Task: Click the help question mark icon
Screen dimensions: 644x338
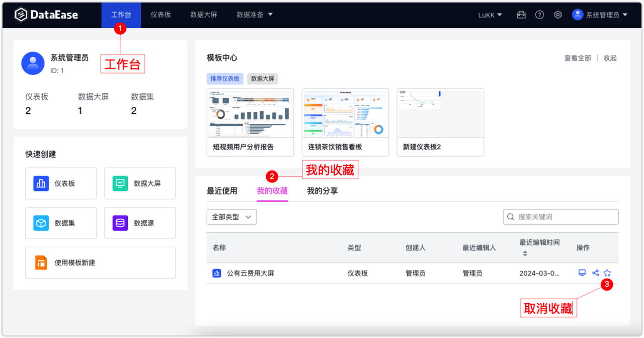Action: [539, 15]
